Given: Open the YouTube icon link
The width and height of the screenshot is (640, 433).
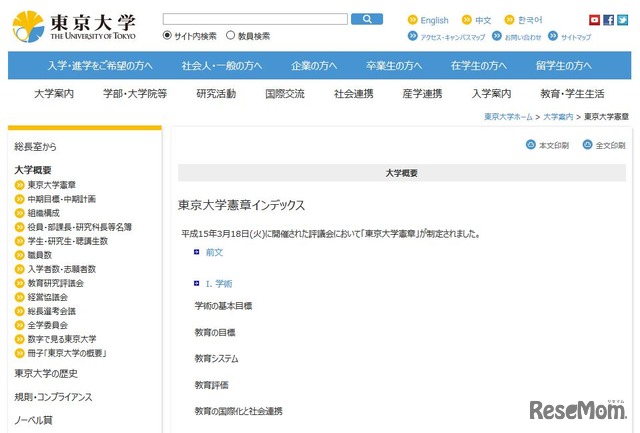Looking at the screenshot, I should pyautogui.click(x=594, y=20).
